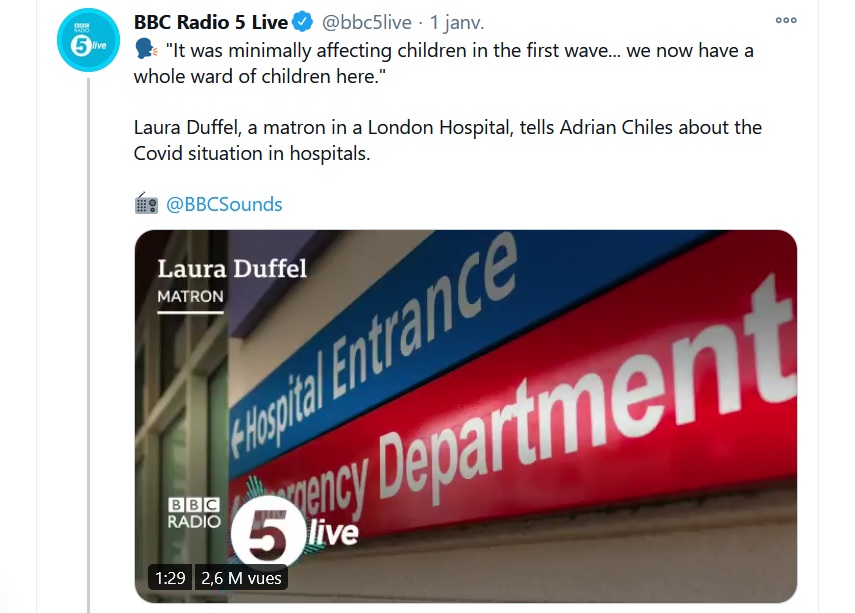Open the three-dot tweet options menu

click(x=786, y=20)
